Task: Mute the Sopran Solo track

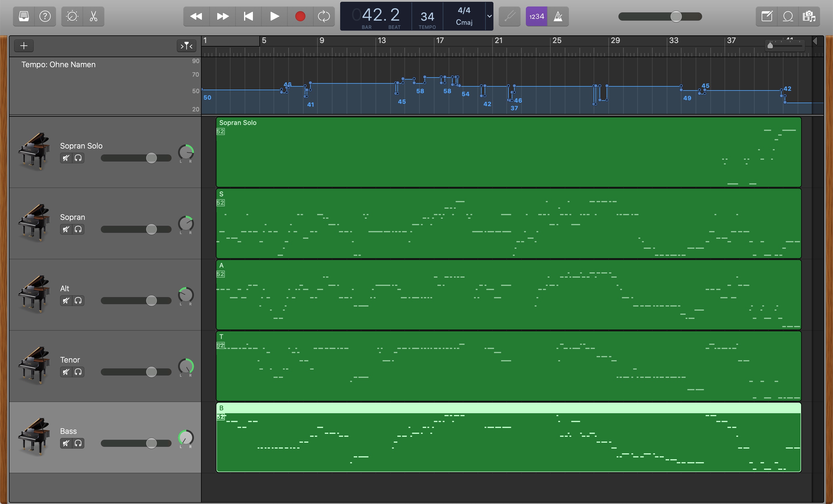Action: tap(66, 158)
